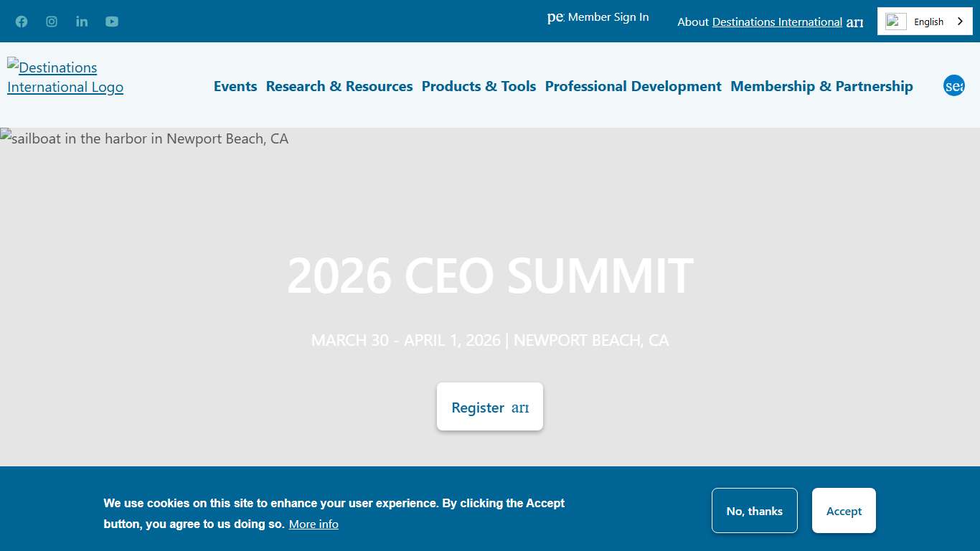Image resolution: width=980 pixels, height=551 pixels.
Task: Open the Research & Resources menu
Action: click(339, 86)
